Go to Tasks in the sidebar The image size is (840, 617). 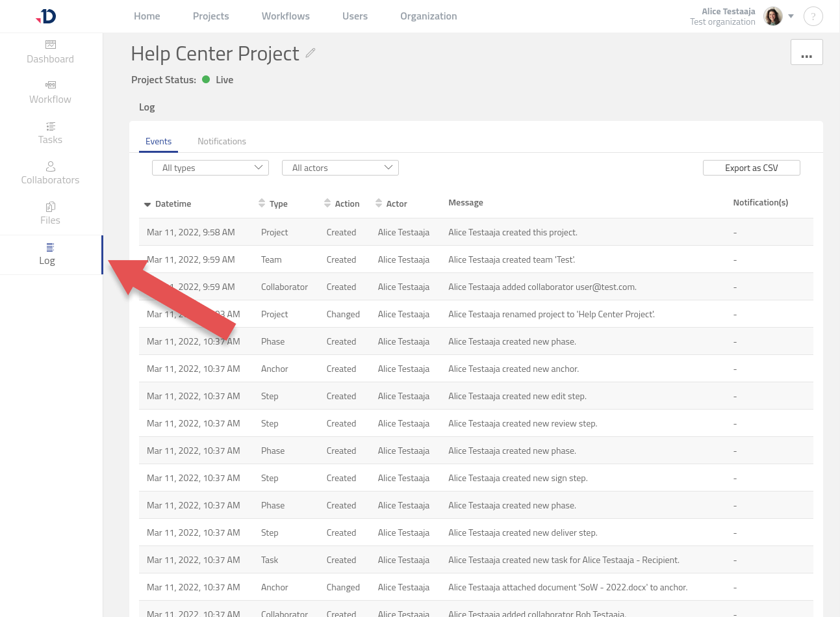tap(51, 126)
